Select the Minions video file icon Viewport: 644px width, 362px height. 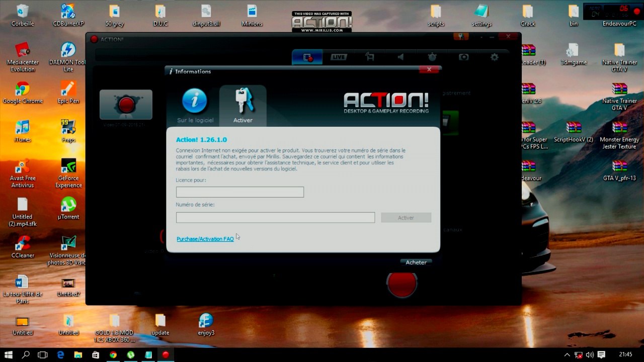coord(252,16)
